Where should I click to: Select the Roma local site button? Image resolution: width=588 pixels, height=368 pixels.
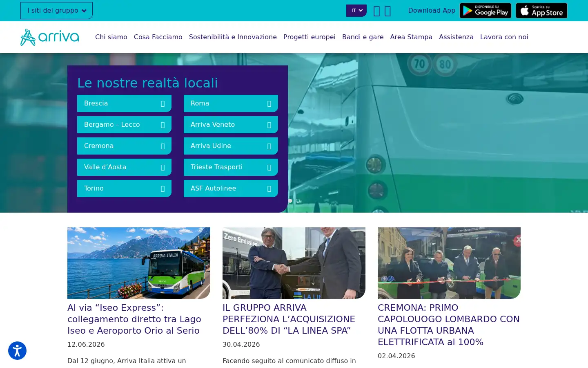[x=231, y=103]
